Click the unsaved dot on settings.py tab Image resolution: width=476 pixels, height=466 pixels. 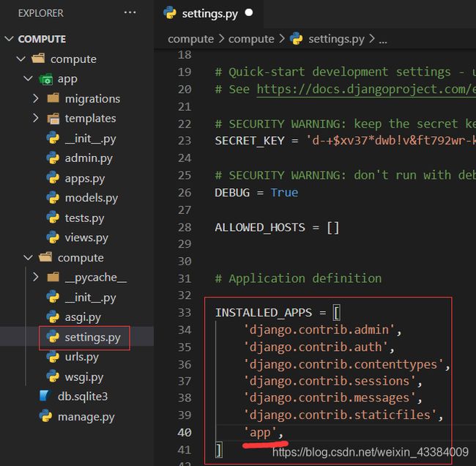[249, 12]
